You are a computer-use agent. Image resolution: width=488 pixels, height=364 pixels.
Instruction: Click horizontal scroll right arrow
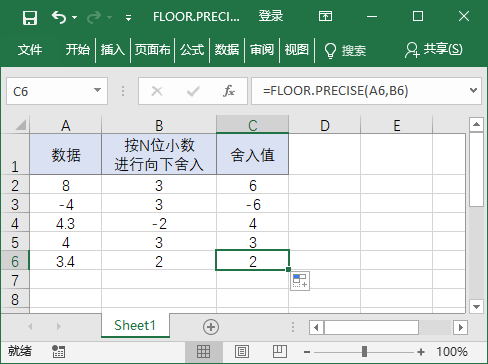click(x=461, y=327)
